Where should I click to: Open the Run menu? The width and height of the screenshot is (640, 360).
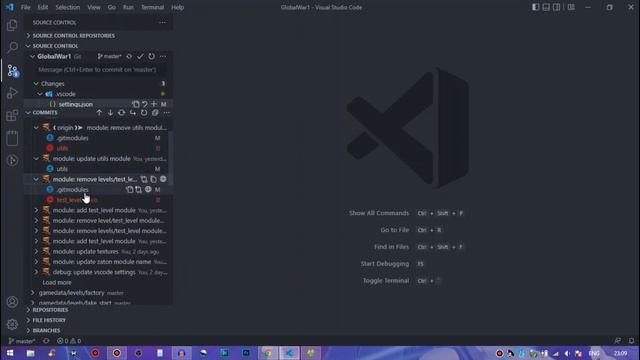click(x=128, y=7)
